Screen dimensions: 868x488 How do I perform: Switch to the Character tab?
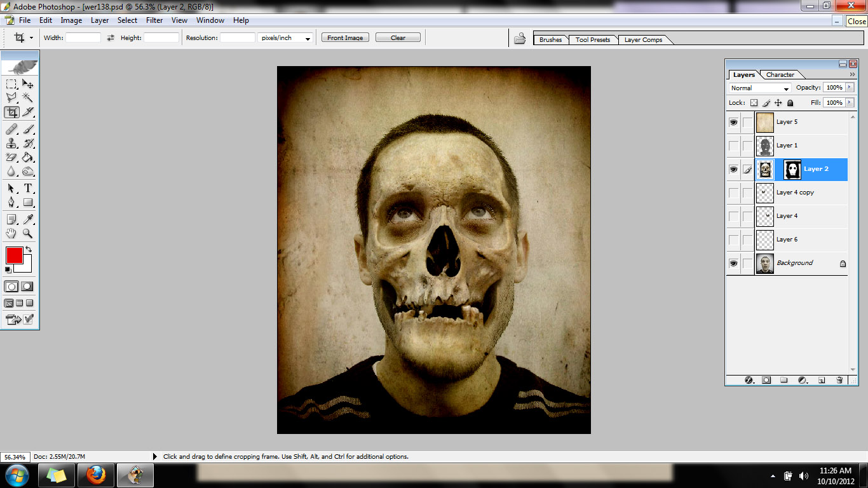click(x=780, y=74)
